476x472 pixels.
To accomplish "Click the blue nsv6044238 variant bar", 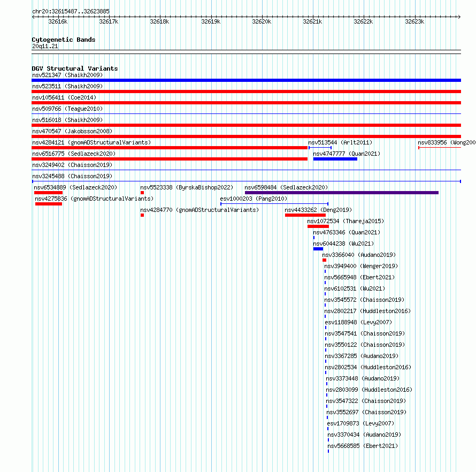I will click(x=318, y=249).
